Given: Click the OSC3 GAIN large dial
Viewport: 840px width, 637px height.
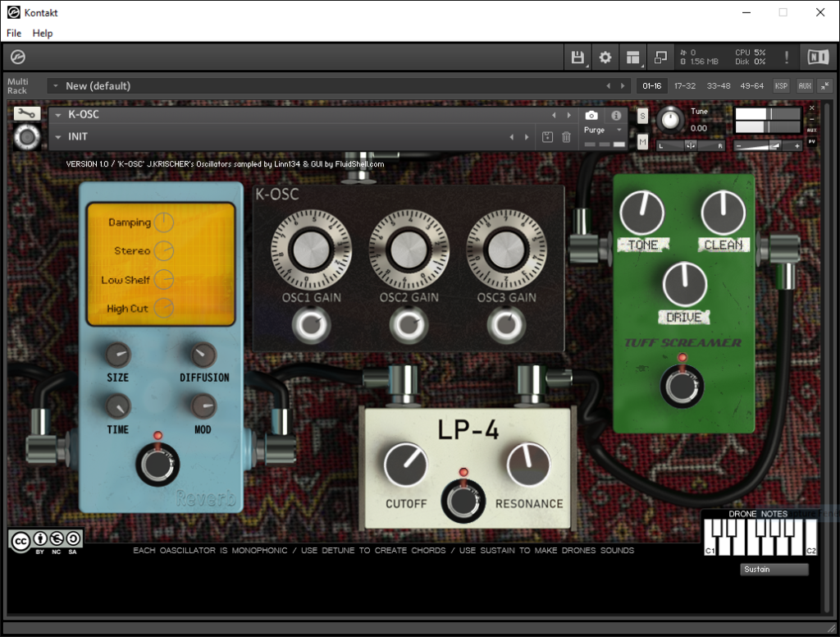Looking at the screenshot, I should point(506,250).
